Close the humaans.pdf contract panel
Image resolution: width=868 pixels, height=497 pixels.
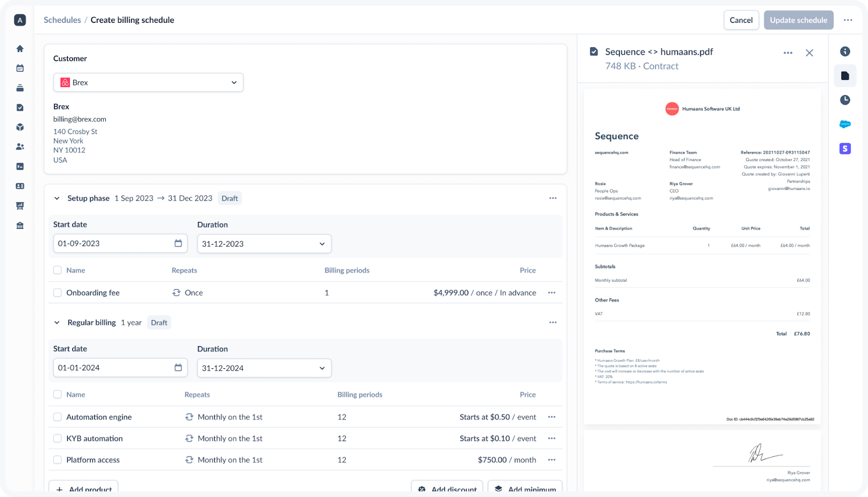click(809, 53)
